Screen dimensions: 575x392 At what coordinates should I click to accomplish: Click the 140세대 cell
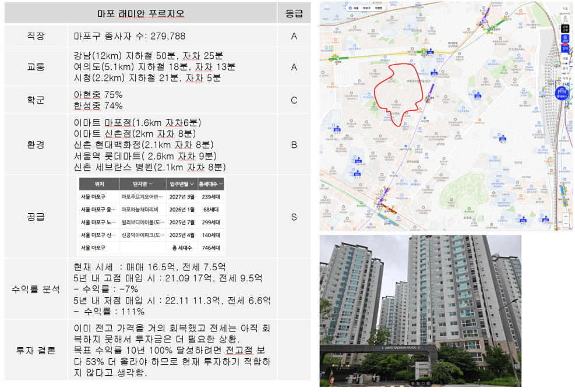coord(211,235)
